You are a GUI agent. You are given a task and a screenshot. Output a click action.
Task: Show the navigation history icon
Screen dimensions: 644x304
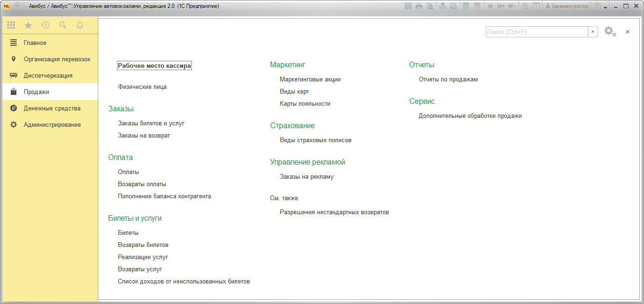point(45,25)
